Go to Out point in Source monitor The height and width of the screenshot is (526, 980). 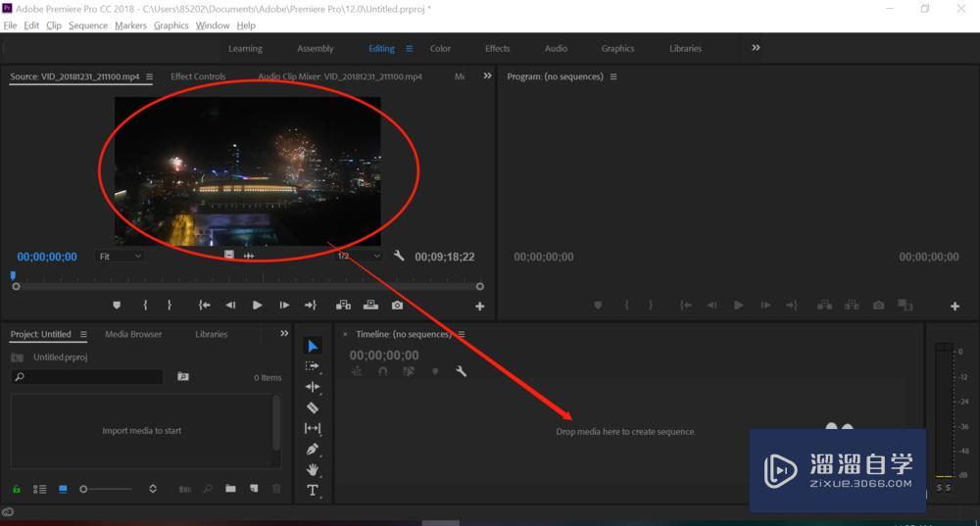(x=310, y=305)
